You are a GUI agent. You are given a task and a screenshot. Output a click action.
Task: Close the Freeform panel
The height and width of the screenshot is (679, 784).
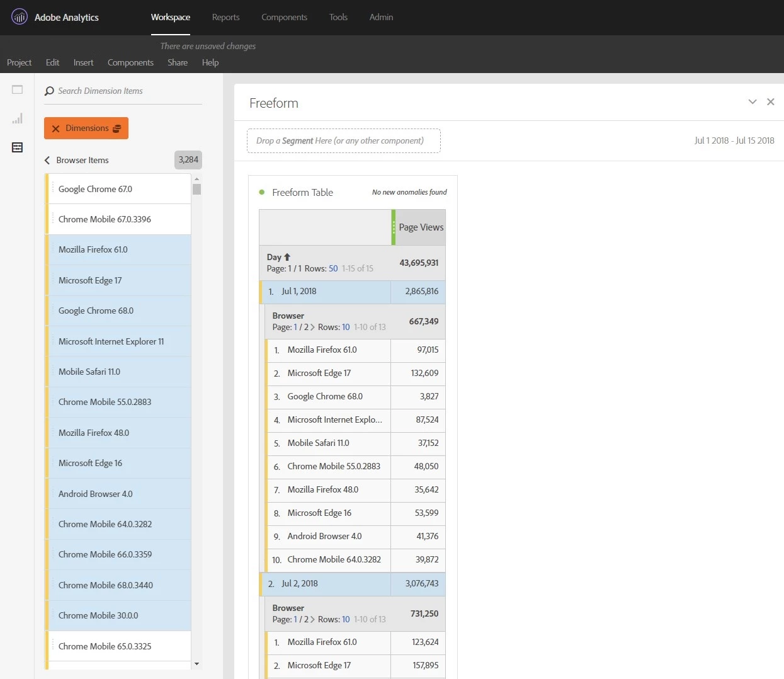pyautogui.click(x=770, y=101)
